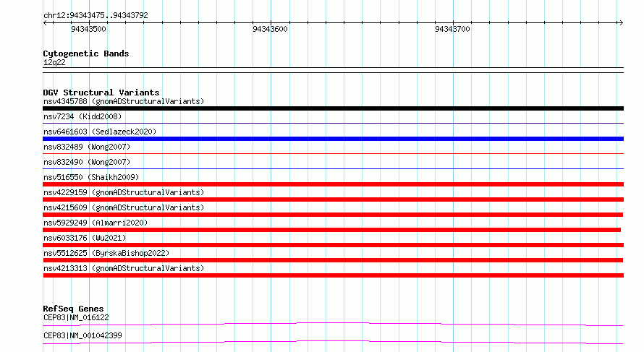
Task: Open variant nsv4345788 (gnomADStructuralVariants) label
Action: [124, 101]
